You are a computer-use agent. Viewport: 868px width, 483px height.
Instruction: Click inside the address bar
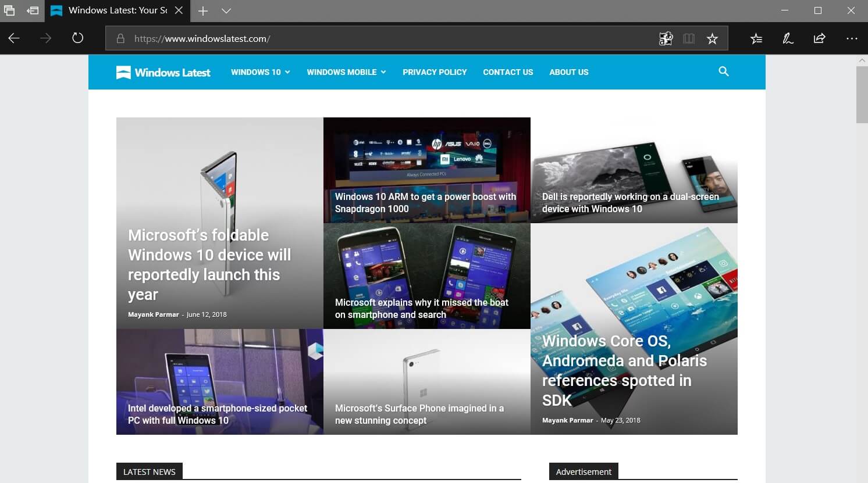click(349, 38)
